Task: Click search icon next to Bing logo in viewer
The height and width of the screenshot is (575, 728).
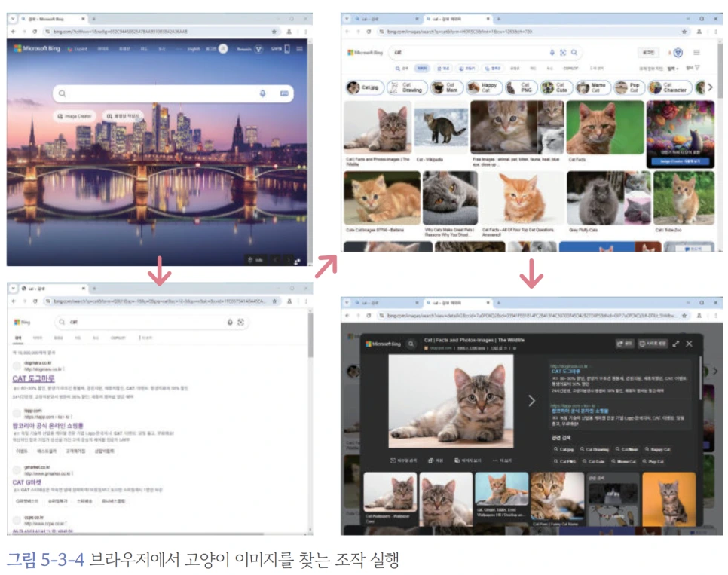Action: [x=411, y=344]
